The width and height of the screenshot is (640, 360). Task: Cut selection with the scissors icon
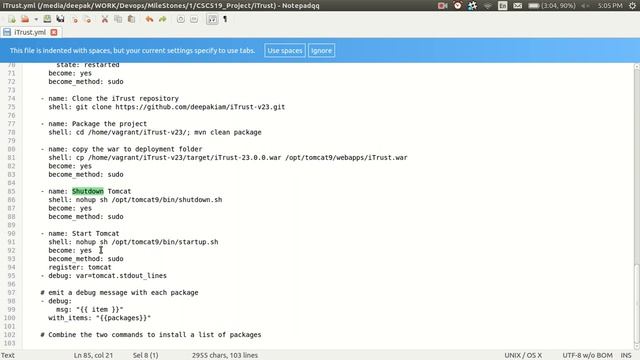click(105, 19)
